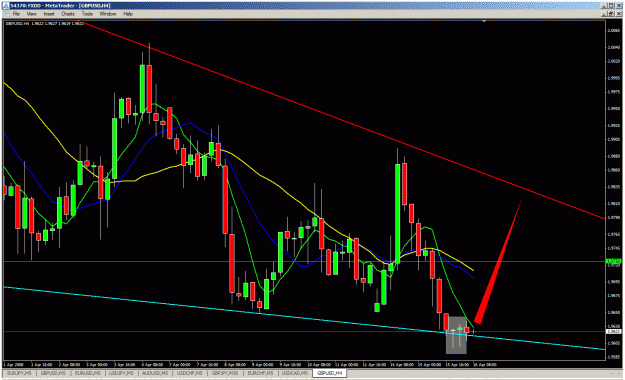Switch to the GBPUSD,M5 chart tab
This screenshot has width=625, height=380.
pyautogui.click(x=53, y=373)
